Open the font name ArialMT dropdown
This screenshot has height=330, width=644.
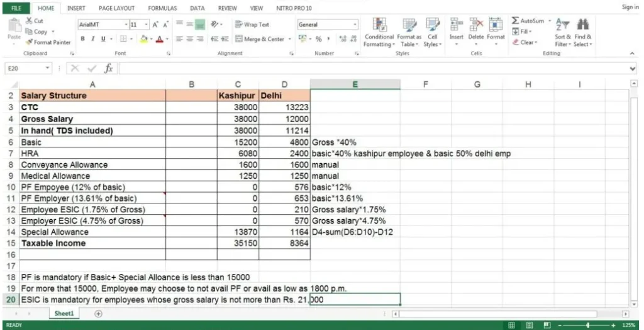[x=126, y=25]
